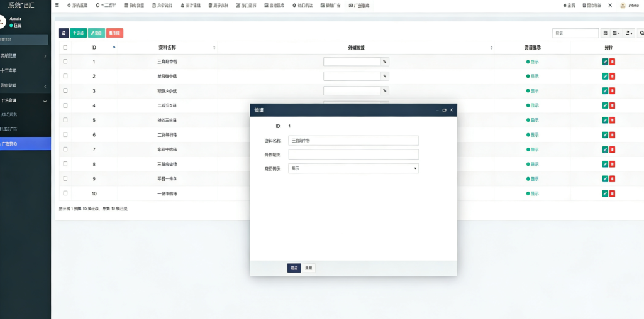Click the 外部链接 input field in edit dialog
This screenshot has height=319, width=644.
tap(353, 154)
